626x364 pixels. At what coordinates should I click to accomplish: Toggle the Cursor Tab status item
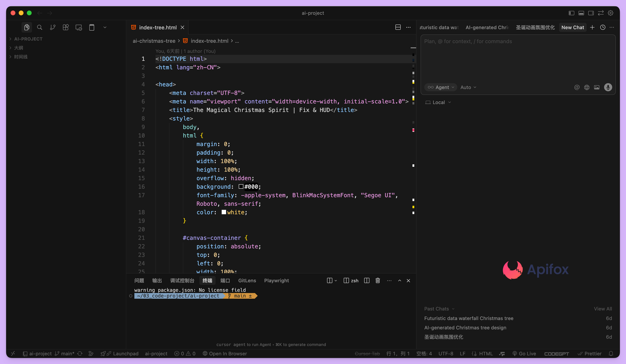click(x=367, y=354)
